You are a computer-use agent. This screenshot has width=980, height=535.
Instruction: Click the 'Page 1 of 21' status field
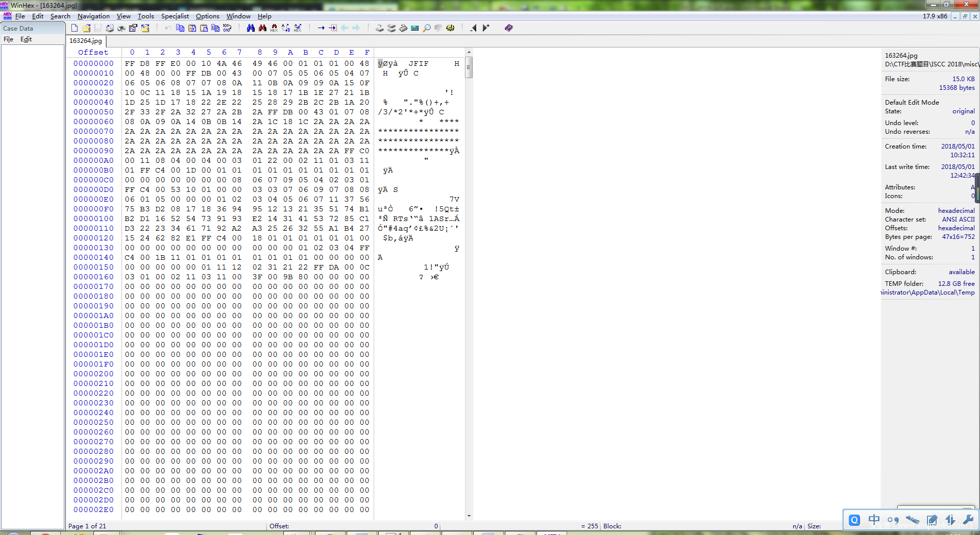tap(87, 526)
